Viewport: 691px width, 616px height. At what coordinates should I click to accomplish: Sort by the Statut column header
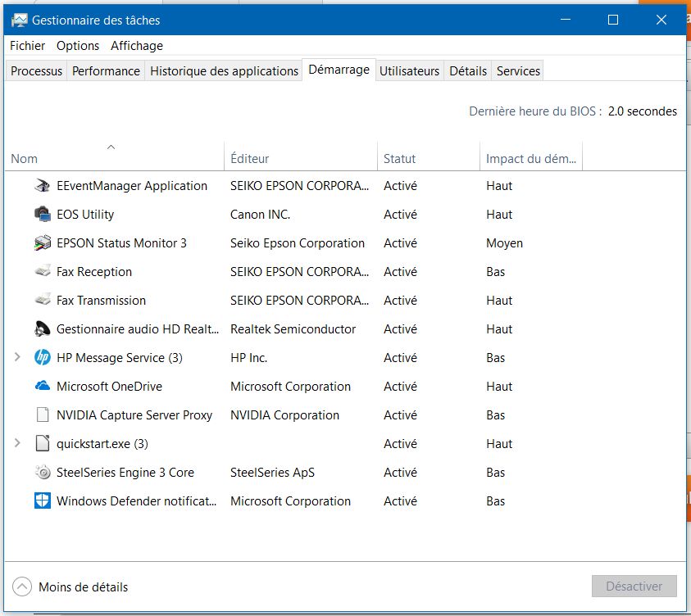[x=400, y=159]
